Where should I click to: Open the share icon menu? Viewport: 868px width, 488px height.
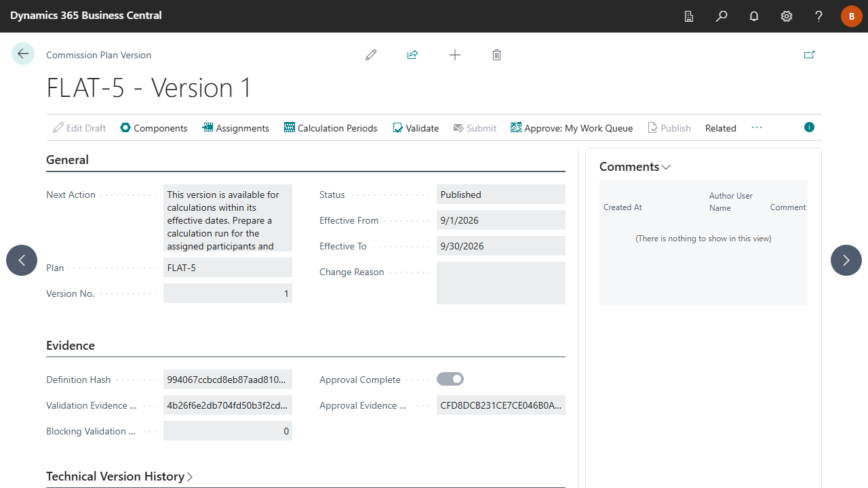click(412, 55)
